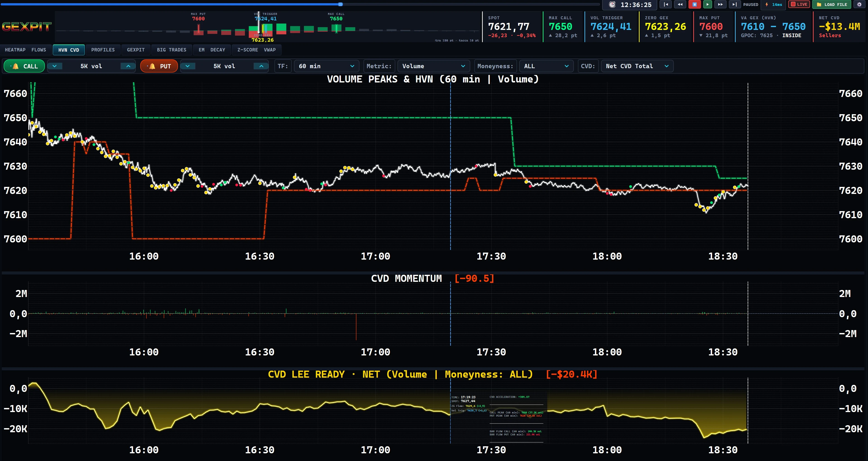Click the ZERO GEX 7623,26 stat
Screen dimensions: 868x461
665,27
